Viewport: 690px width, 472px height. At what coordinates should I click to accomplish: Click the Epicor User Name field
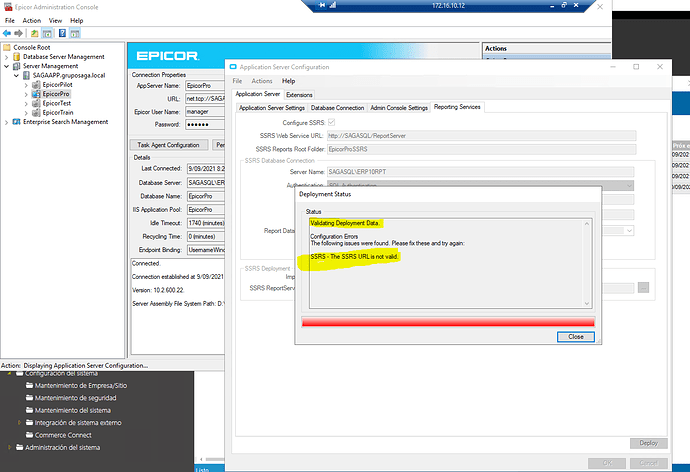point(205,112)
